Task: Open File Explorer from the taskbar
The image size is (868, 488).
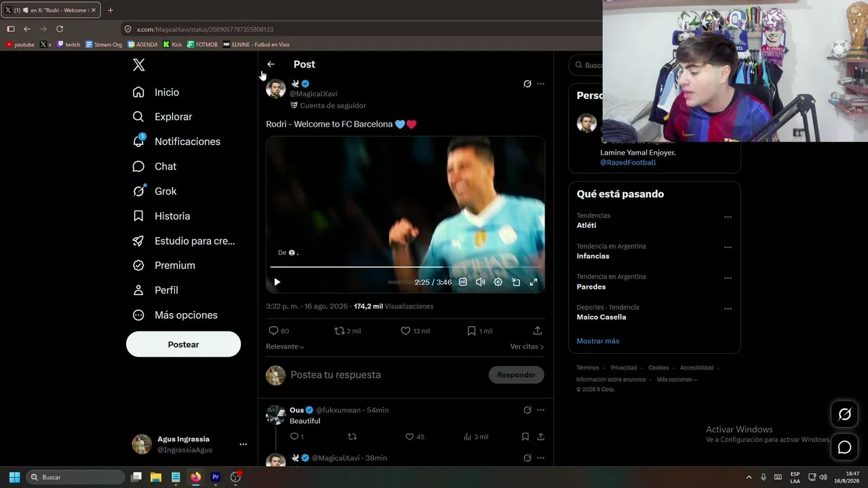Action: pos(155,477)
